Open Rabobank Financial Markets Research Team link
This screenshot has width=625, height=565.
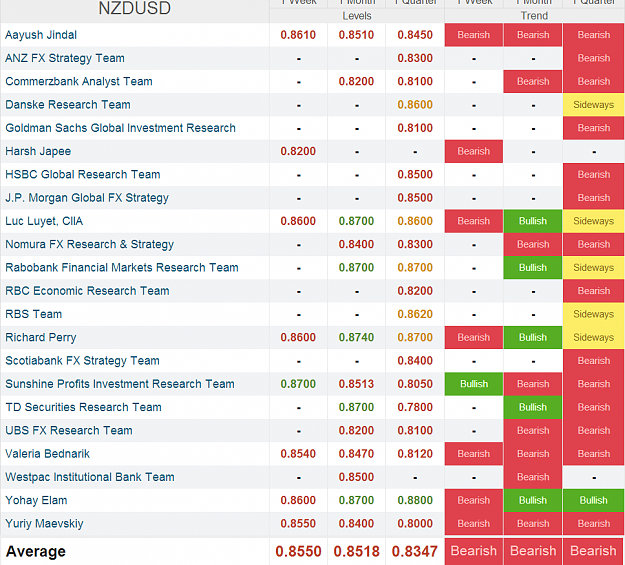122,268
